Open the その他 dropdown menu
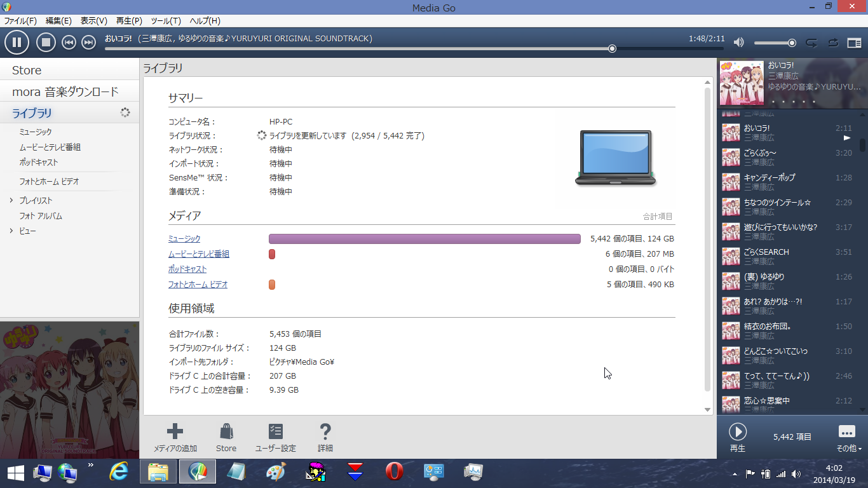This screenshot has width=868, height=488. [848, 437]
